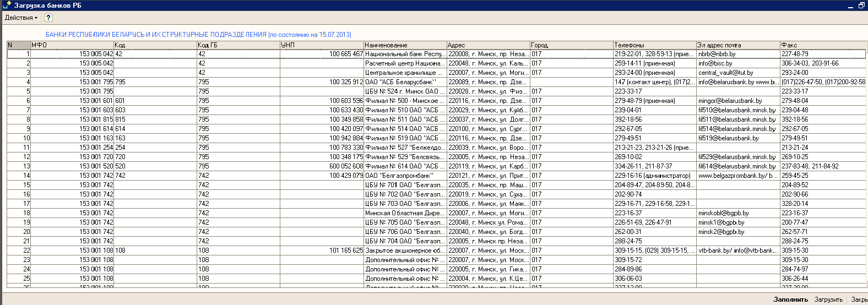
Task: Select address 220008, г. Минск, пр. Неза...
Action: click(488, 54)
